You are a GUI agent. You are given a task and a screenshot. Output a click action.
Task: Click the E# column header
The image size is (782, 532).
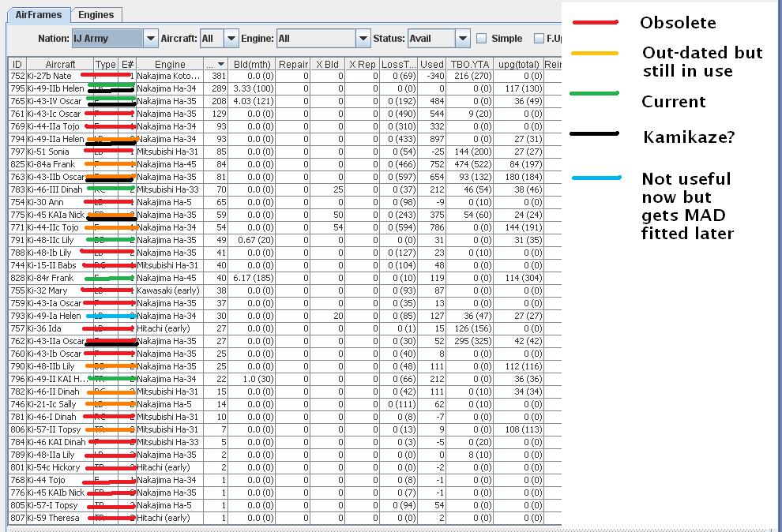(127, 64)
